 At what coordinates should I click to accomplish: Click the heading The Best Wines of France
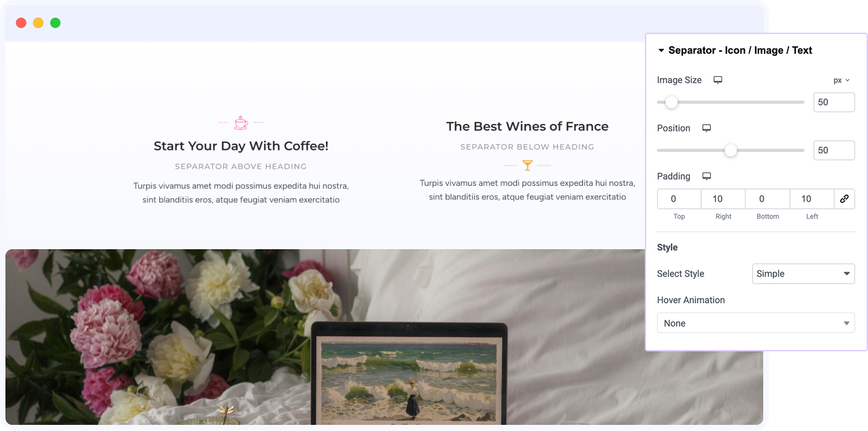click(x=527, y=126)
